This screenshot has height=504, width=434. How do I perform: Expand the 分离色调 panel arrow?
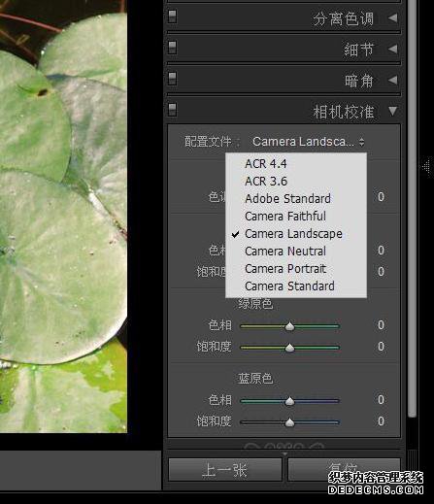392,17
